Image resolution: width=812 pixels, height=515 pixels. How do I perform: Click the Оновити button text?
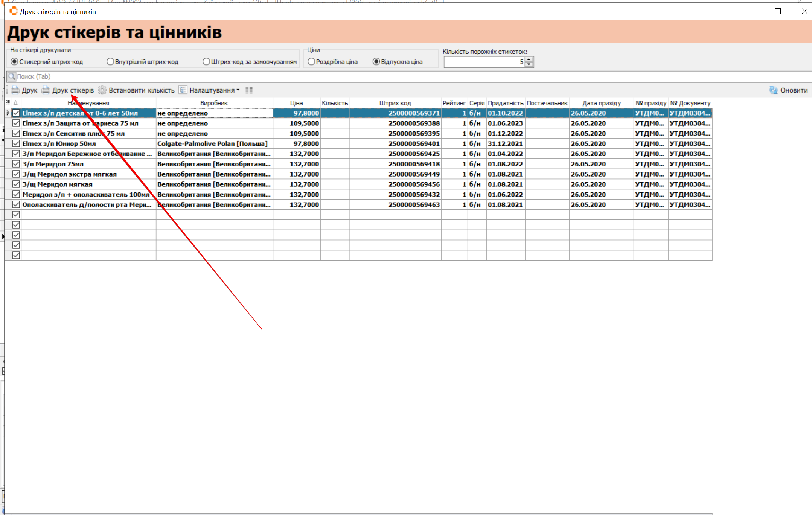pos(794,90)
